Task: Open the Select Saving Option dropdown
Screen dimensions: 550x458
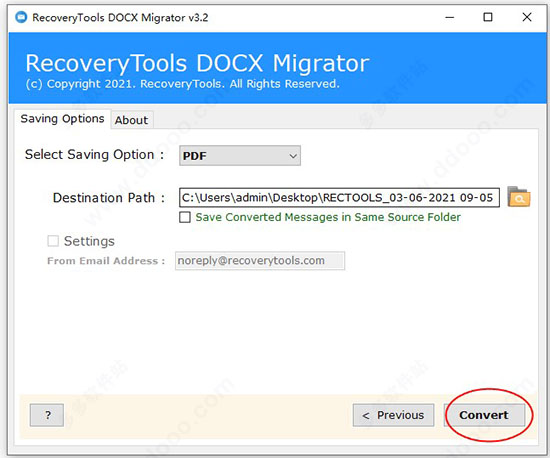Action: (x=240, y=155)
